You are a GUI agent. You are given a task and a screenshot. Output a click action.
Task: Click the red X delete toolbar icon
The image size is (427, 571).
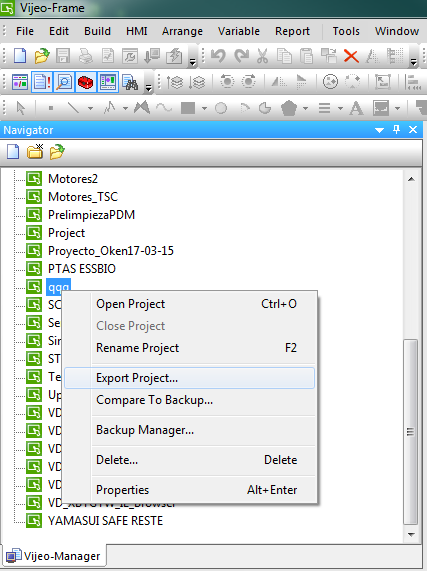[x=351, y=56]
